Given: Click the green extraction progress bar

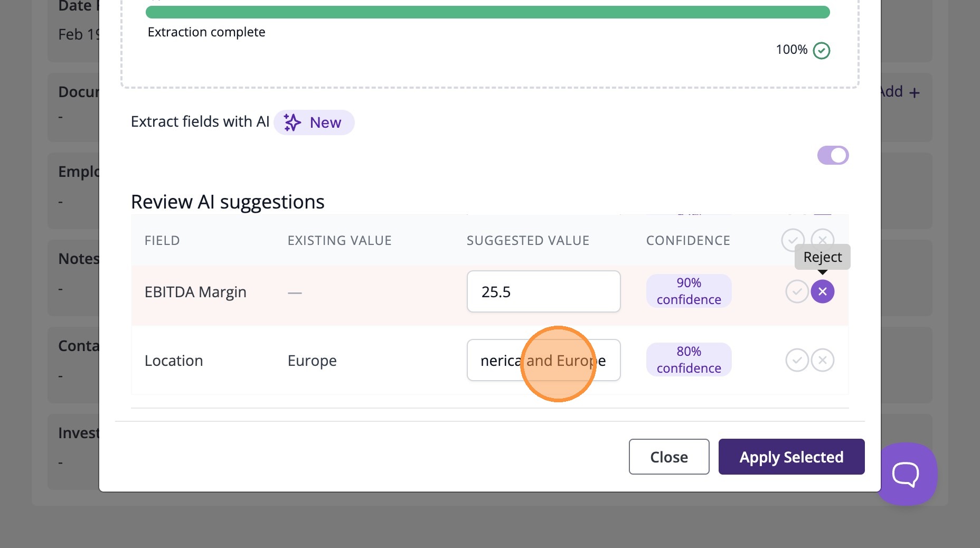Looking at the screenshot, I should 487,12.
